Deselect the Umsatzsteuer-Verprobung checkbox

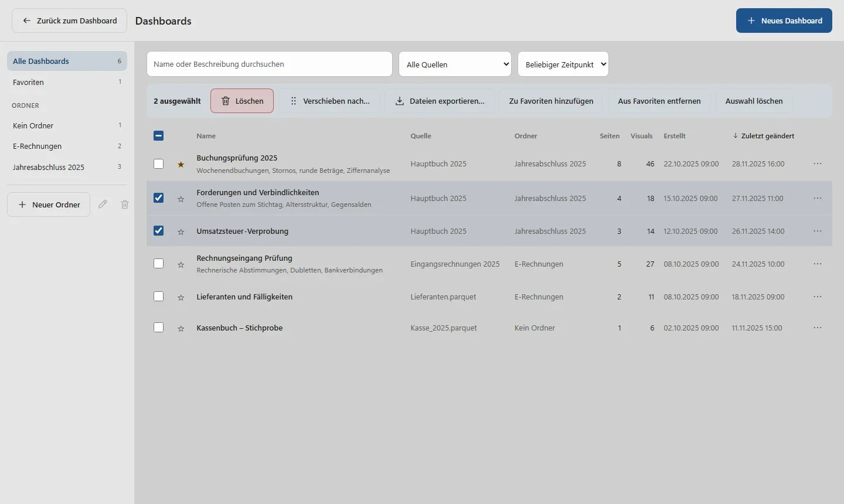158,231
